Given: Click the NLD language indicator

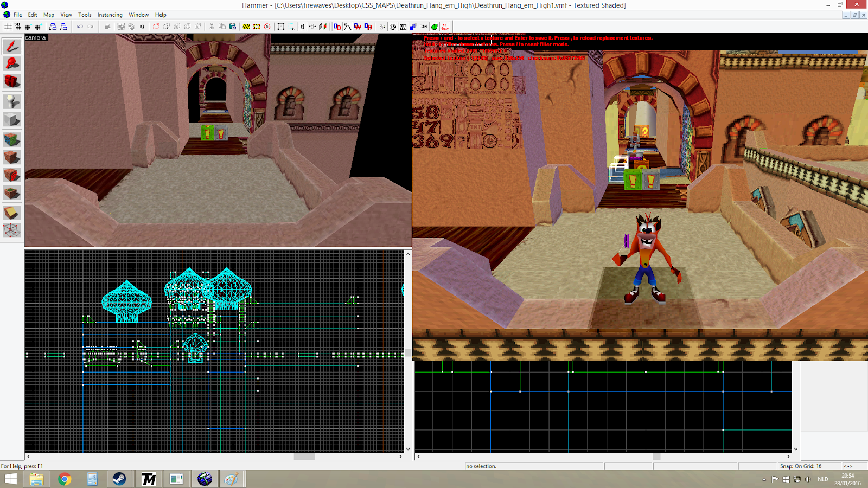Looking at the screenshot, I should [823, 479].
